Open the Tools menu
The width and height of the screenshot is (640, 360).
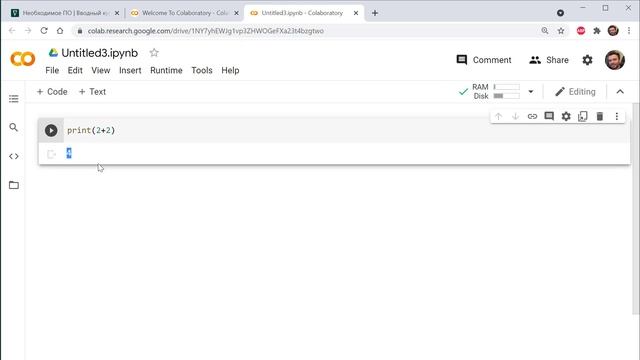202,70
